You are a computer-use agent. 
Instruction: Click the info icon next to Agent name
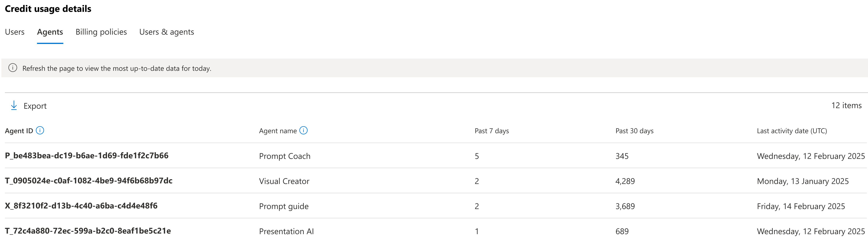click(303, 131)
